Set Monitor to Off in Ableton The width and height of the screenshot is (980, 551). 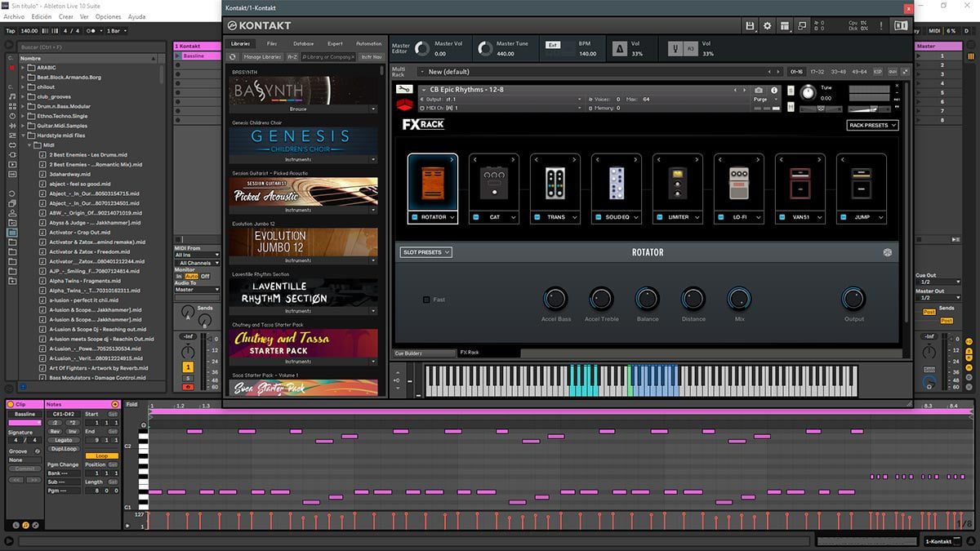205,276
